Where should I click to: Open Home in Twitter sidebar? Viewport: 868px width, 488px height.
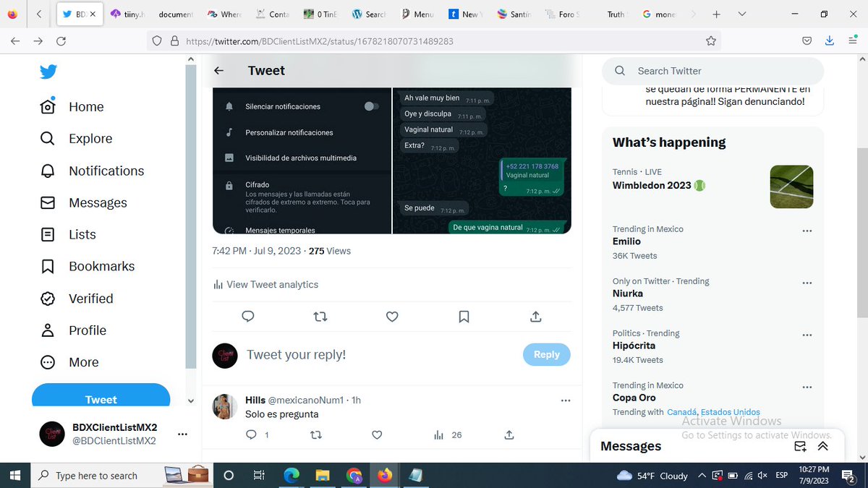point(72,106)
